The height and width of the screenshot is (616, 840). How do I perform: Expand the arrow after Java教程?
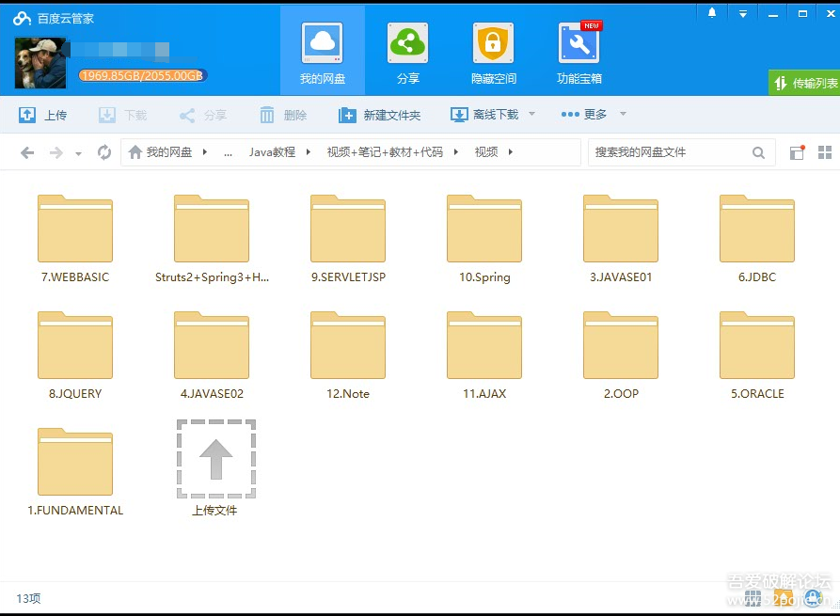308,152
